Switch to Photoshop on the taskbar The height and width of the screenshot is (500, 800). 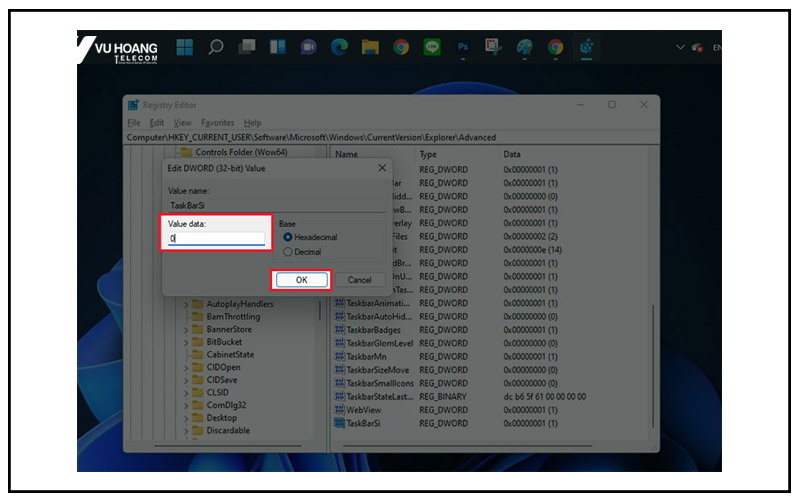point(463,47)
